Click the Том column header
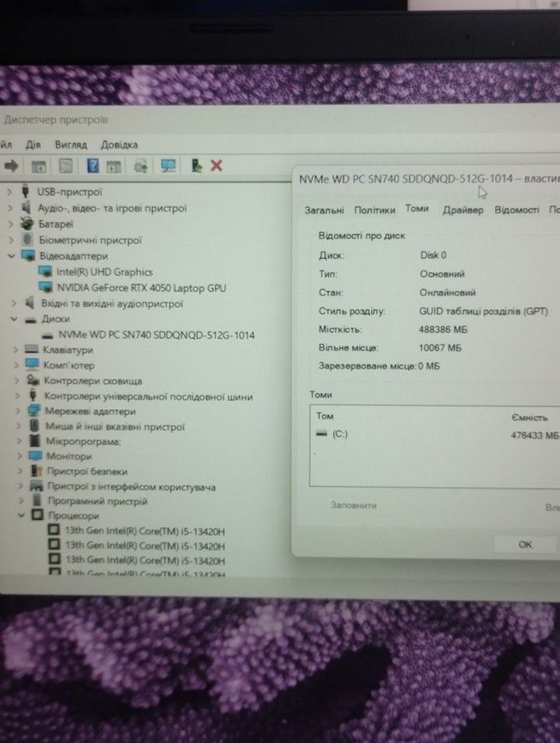This screenshot has width=560, height=743. point(324,416)
